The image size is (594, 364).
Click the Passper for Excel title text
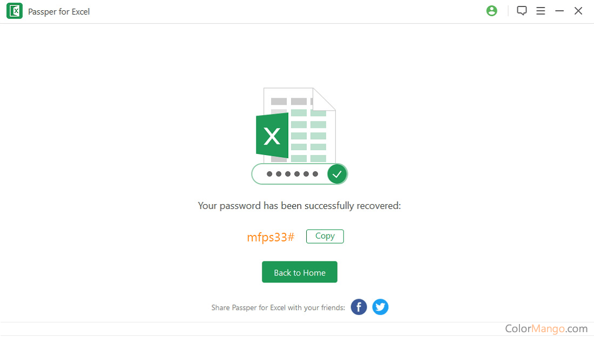pyautogui.click(x=59, y=12)
